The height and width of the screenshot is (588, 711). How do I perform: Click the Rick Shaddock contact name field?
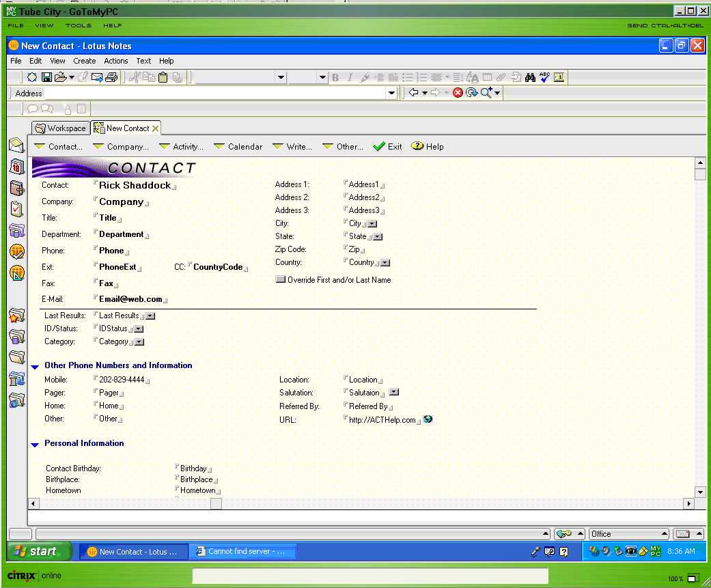point(135,185)
